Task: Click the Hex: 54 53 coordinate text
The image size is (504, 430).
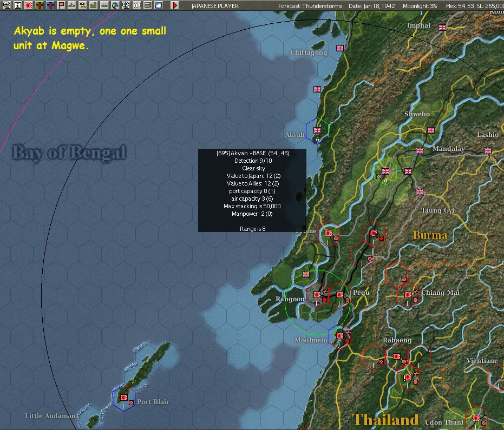Action: coord(460,6)
